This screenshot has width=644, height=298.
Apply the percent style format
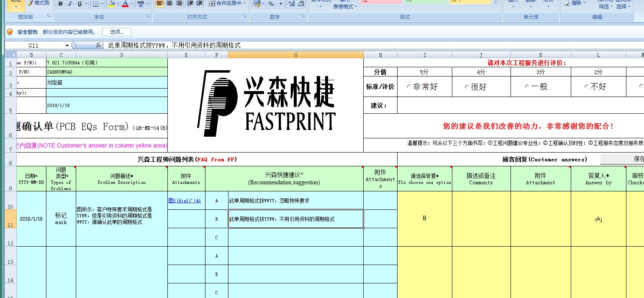[271, 4]
